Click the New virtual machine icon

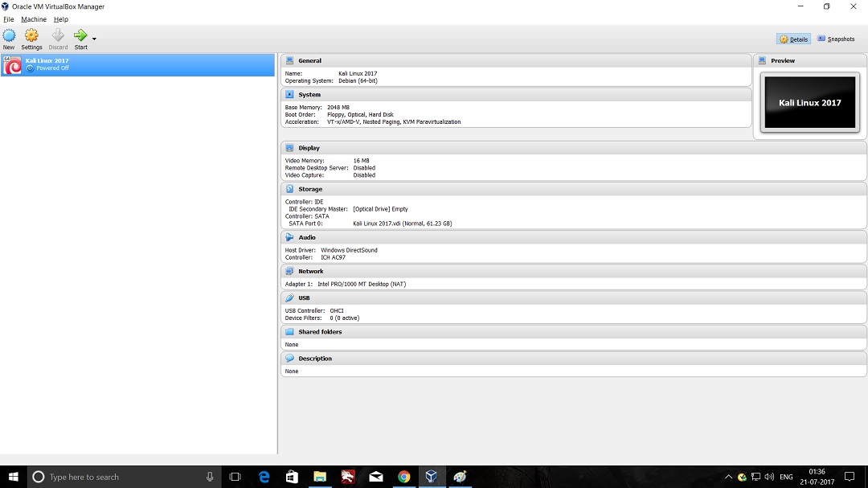pos(9,35)
